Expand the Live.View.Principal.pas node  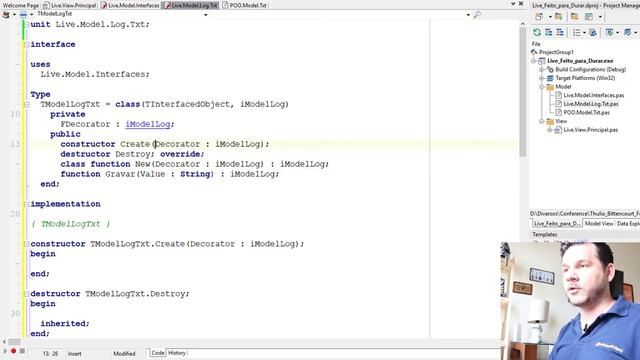coord(550,130)
